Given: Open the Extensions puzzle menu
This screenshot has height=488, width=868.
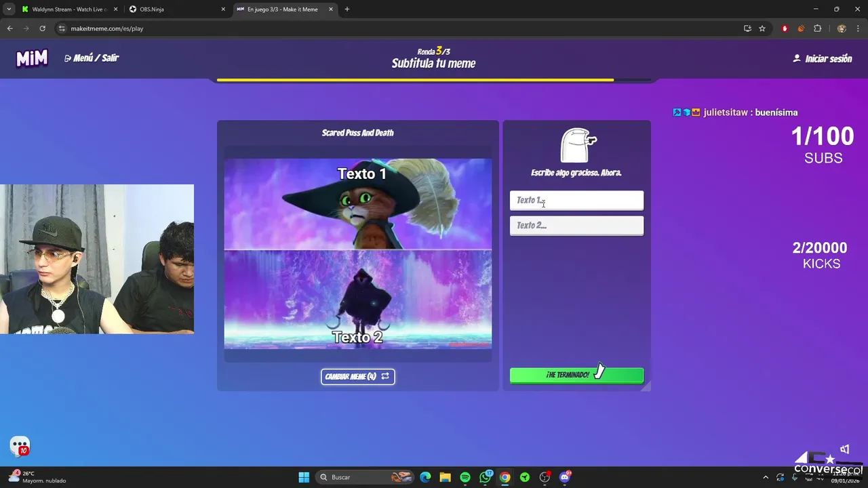Looking at the screenshot, I should tap(817, 28).
